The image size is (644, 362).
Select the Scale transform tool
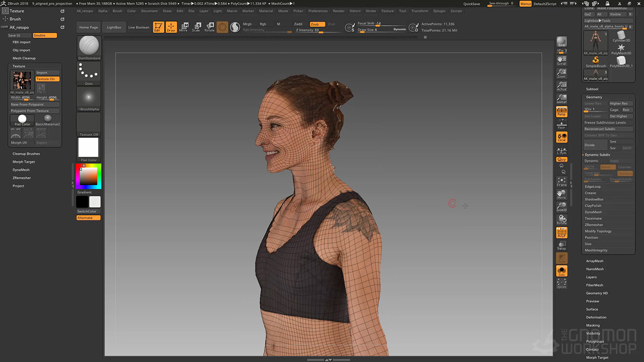(x=196, y=27)
